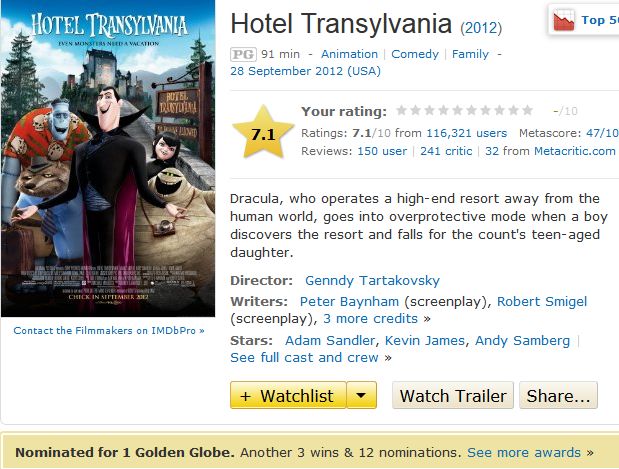This screenshot has height=469, width=619.
Task: Rate the movie one star
Action: [x=401, y=111]
